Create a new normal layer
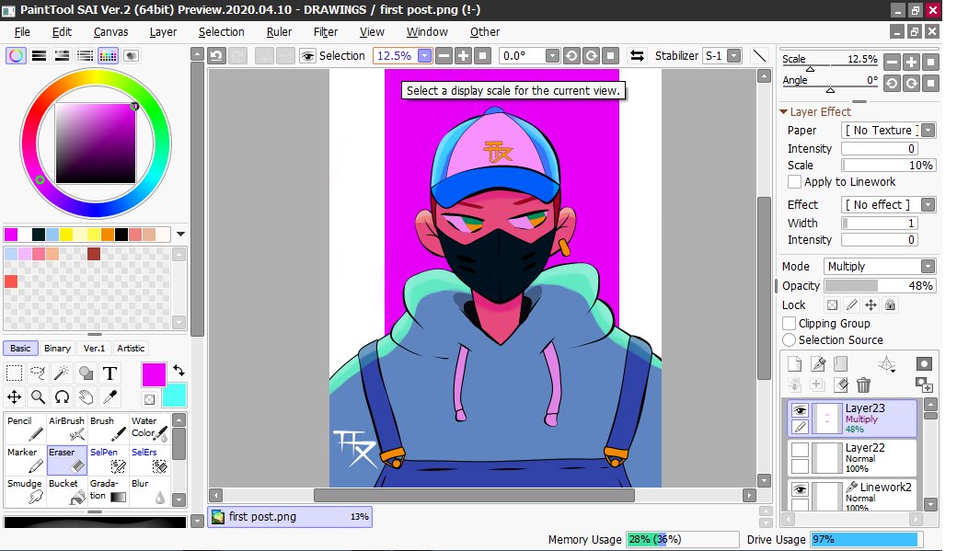 [794, 364]
